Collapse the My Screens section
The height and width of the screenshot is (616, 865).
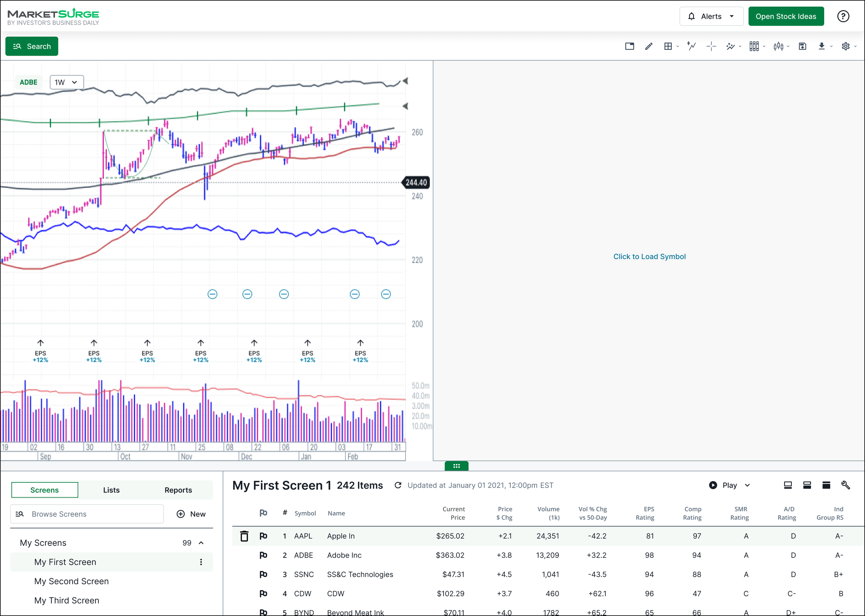[201, 543]
